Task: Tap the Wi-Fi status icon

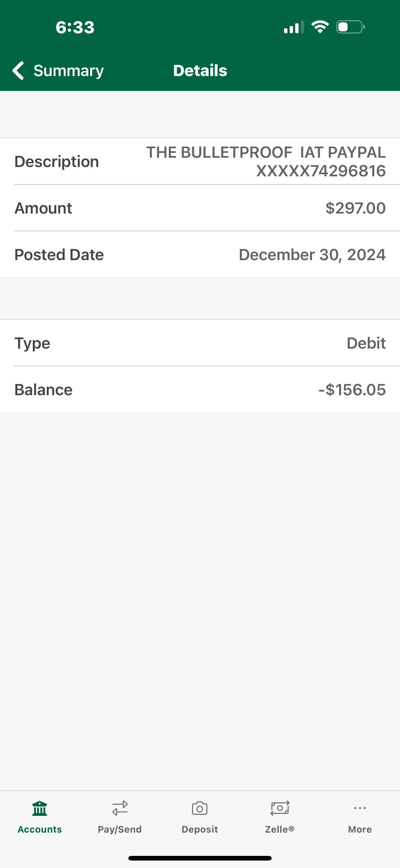Action: pos(320,27)
